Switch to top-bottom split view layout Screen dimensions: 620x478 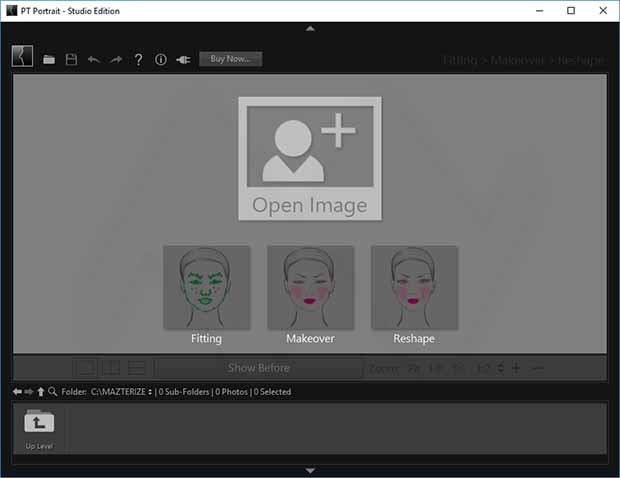[138, 368]
